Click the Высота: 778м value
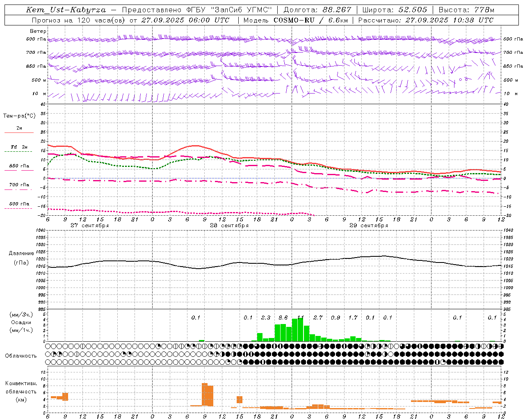 tap(466, 10)
